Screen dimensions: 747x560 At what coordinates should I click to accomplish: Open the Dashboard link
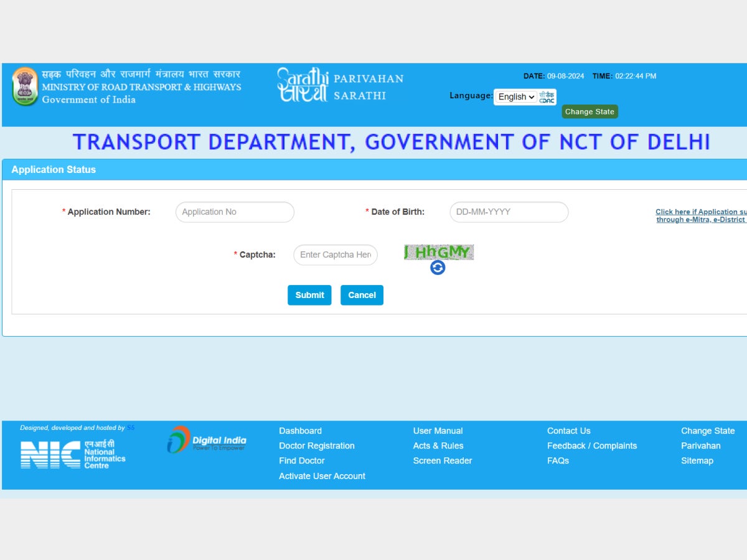click(x=300, y=431)
